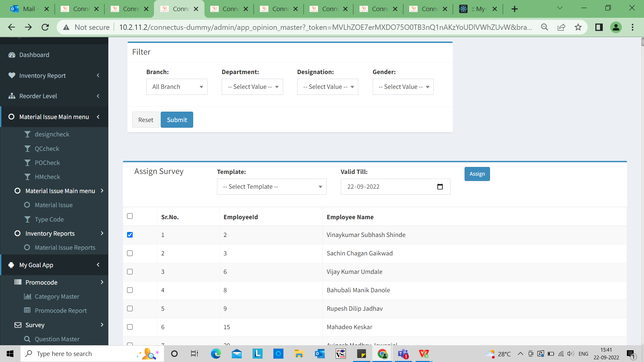644x362 pixels.
Task: Open the Chrome three-dot menu
Action: [x=633, y=27]
